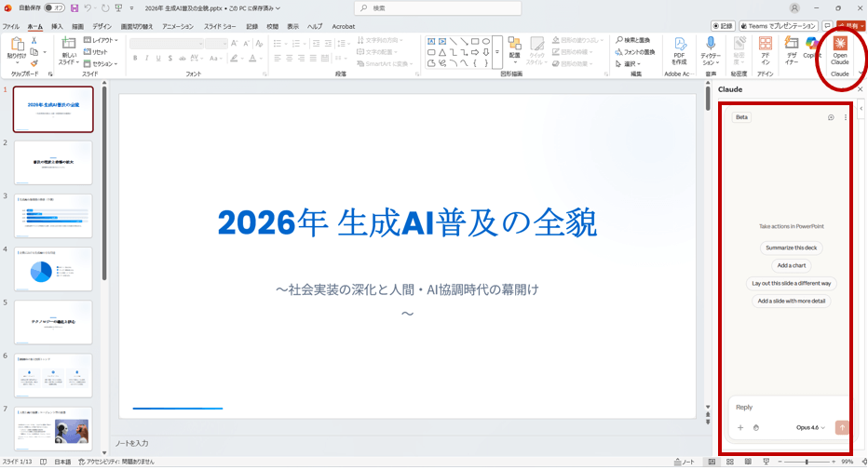Click the save icon in title bar

(75, 8)
